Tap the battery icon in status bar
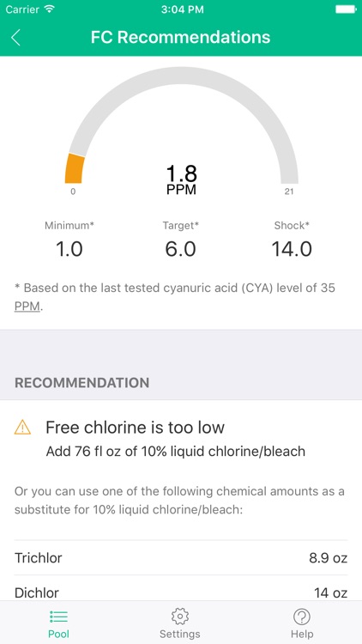 [x=346, y=9]
